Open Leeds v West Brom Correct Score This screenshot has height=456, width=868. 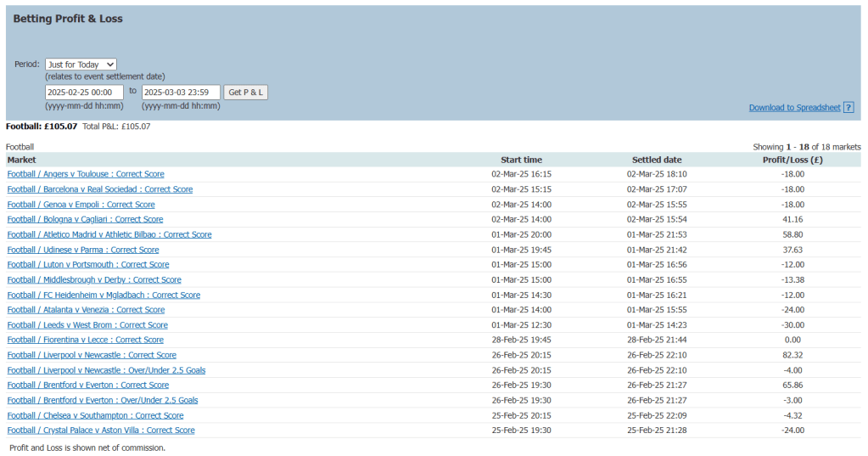(x=87, y=325)
